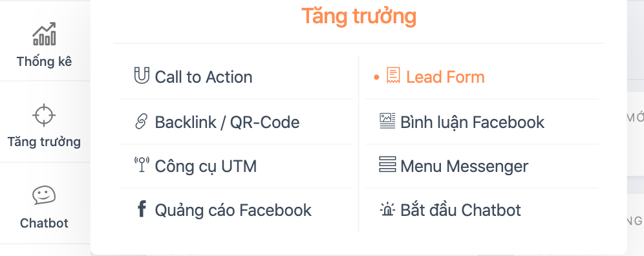Image resolution: width=644 pixels, height=256 pixels.
Task: Click the magnet icon beside Call to Action
Action: pos(142,76)
